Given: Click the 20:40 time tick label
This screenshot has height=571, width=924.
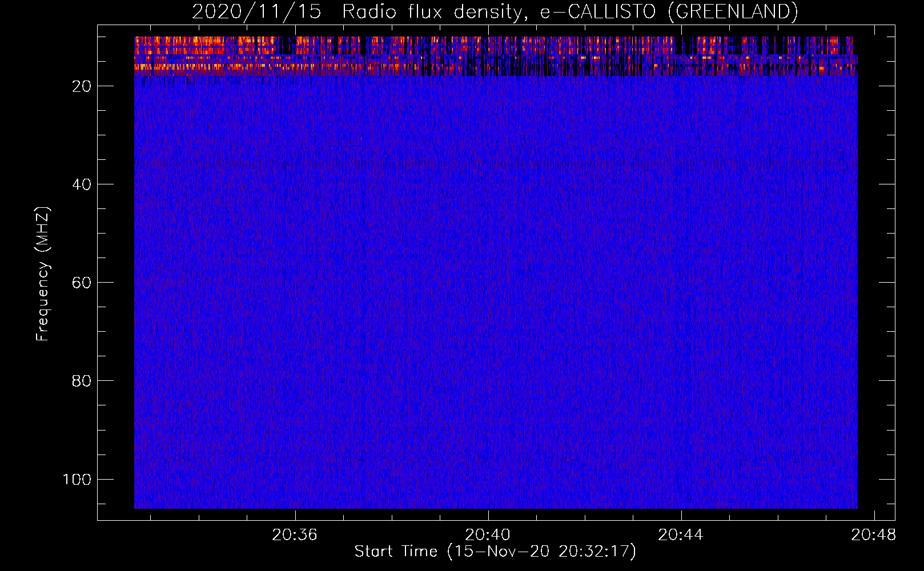Looking at the screenshot, I should point(488,535).
